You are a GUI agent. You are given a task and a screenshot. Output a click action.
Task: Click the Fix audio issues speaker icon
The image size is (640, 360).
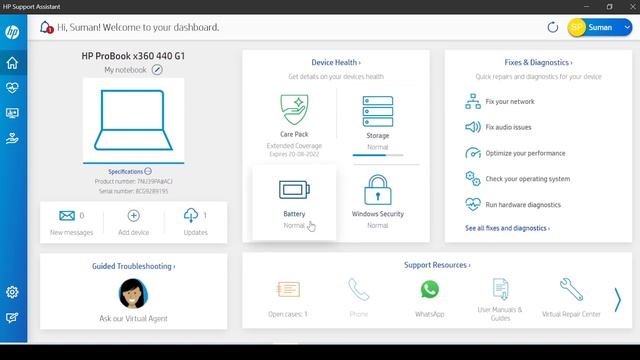[473, 127]
